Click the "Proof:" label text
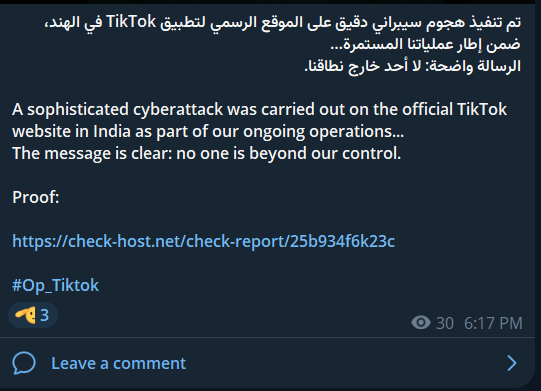Screen dimensions: 541x391 36,197
